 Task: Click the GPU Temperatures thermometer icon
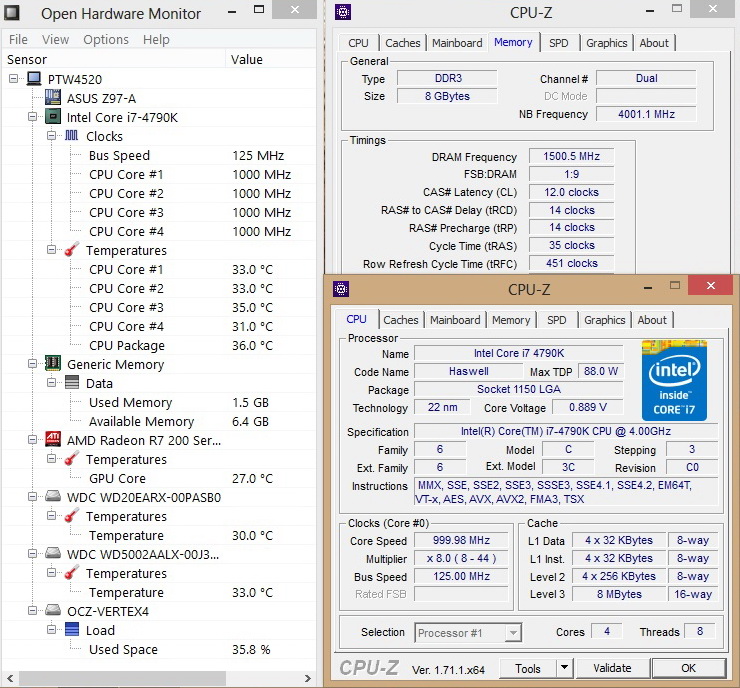[x=71, y=459]
